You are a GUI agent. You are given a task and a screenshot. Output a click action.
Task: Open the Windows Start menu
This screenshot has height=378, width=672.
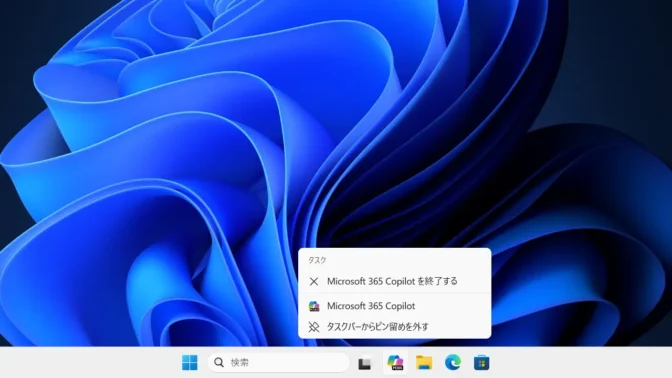[190, 363]
